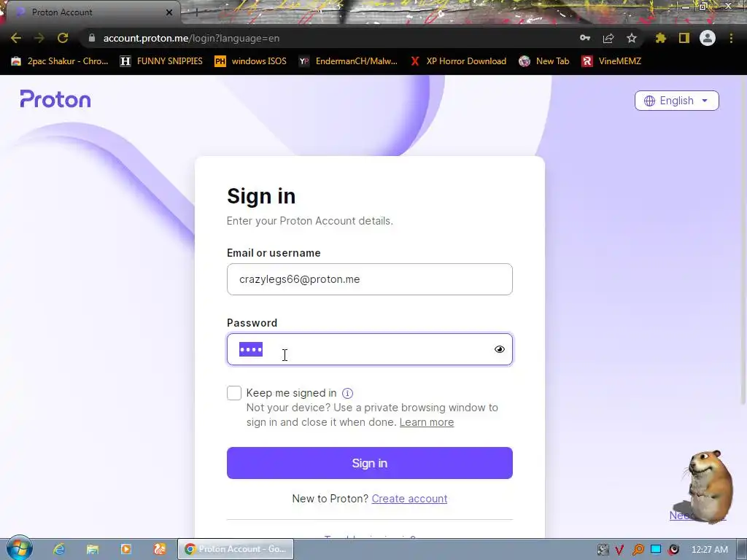Click the blue monitor tray icon

(656, 549)
